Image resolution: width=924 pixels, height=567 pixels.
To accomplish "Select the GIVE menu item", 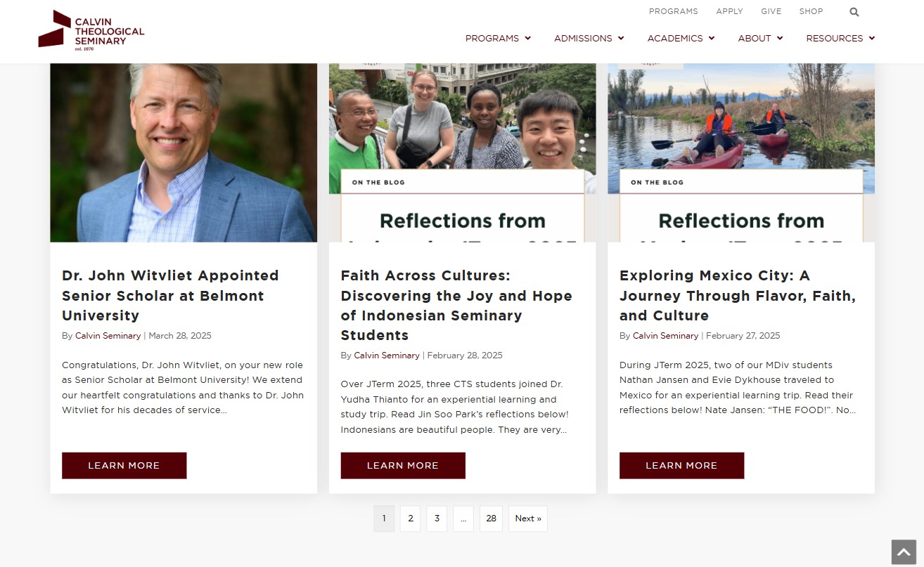I will (771, 11).
